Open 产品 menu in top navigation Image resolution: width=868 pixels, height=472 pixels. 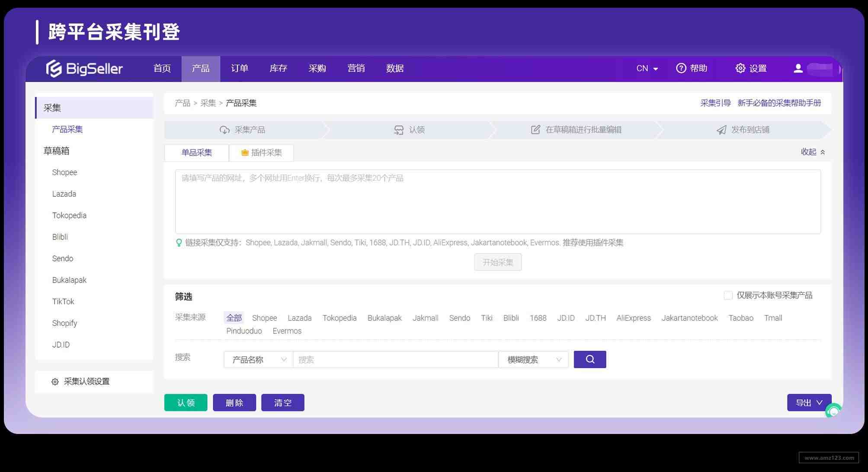coord(201,68)
